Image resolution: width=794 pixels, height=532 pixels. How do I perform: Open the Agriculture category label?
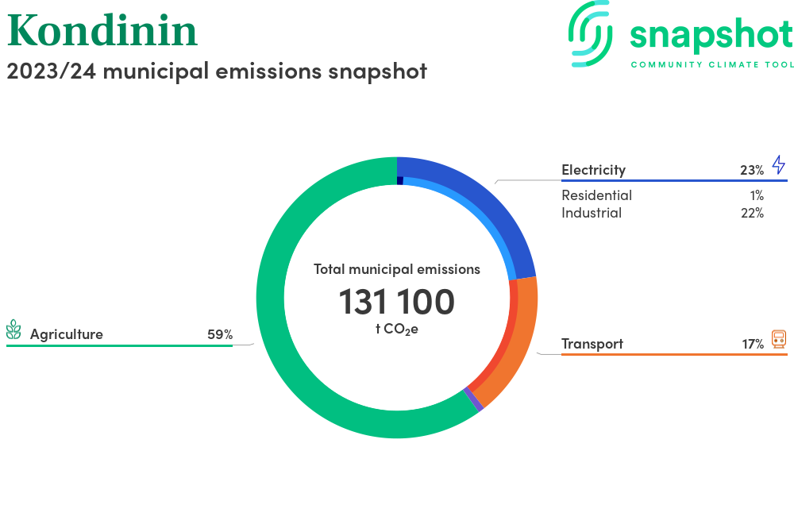coord(67,334)
